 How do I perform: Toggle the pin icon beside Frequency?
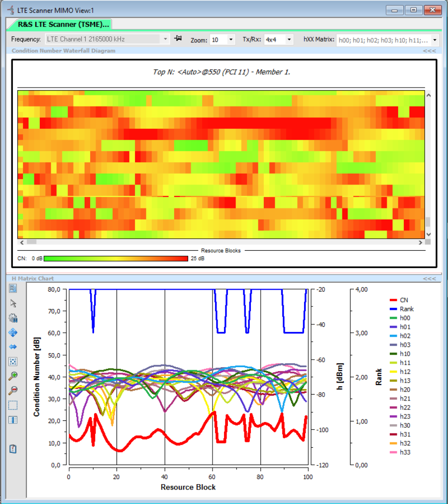[177, 39]
